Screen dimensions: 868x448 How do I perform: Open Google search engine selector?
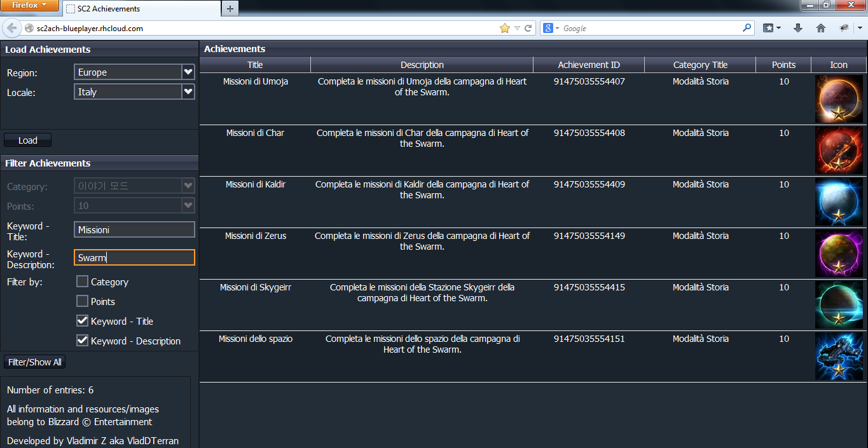(551, 29)
